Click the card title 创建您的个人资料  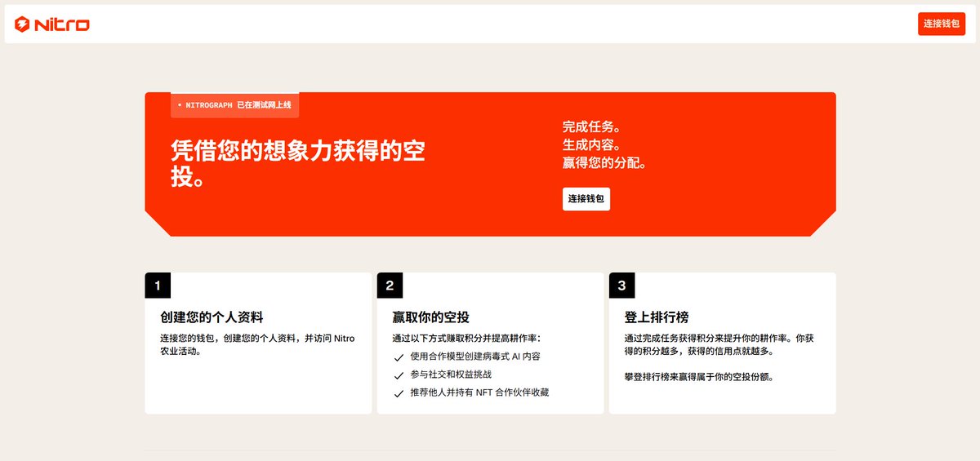tap(212, 317)
